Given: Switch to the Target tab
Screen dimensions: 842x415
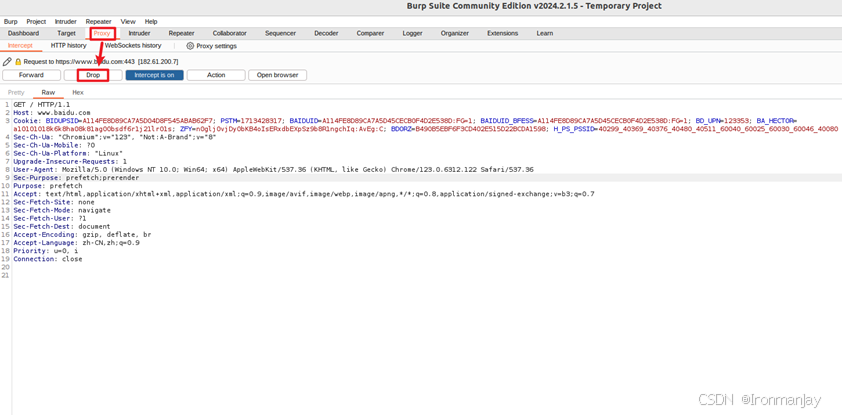Looking at the screenshot, I should coord(67,33).
